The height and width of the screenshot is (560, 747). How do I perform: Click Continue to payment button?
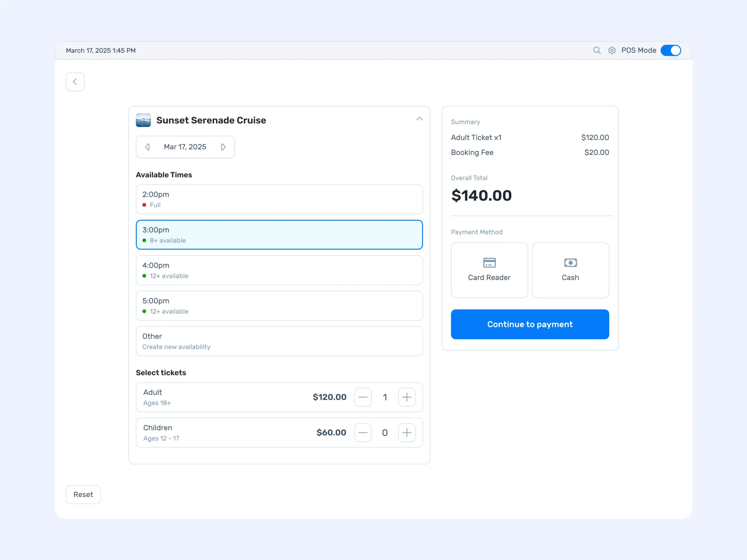point(530,324)
